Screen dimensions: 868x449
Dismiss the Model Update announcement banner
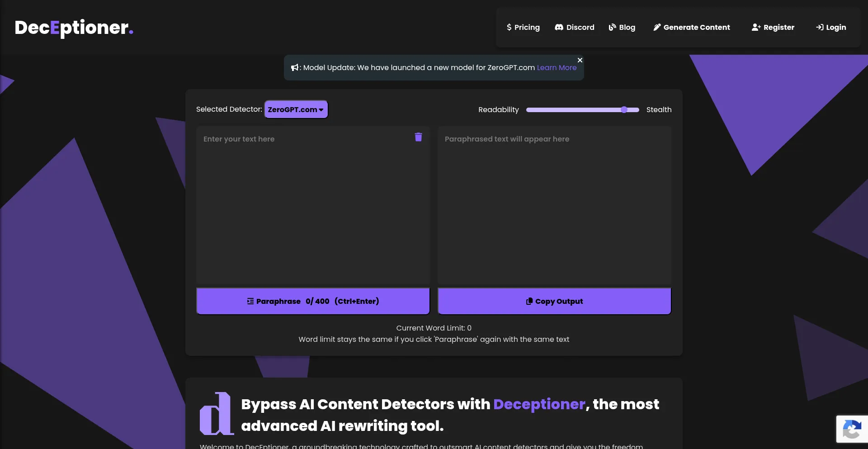(x=580, y=60)
